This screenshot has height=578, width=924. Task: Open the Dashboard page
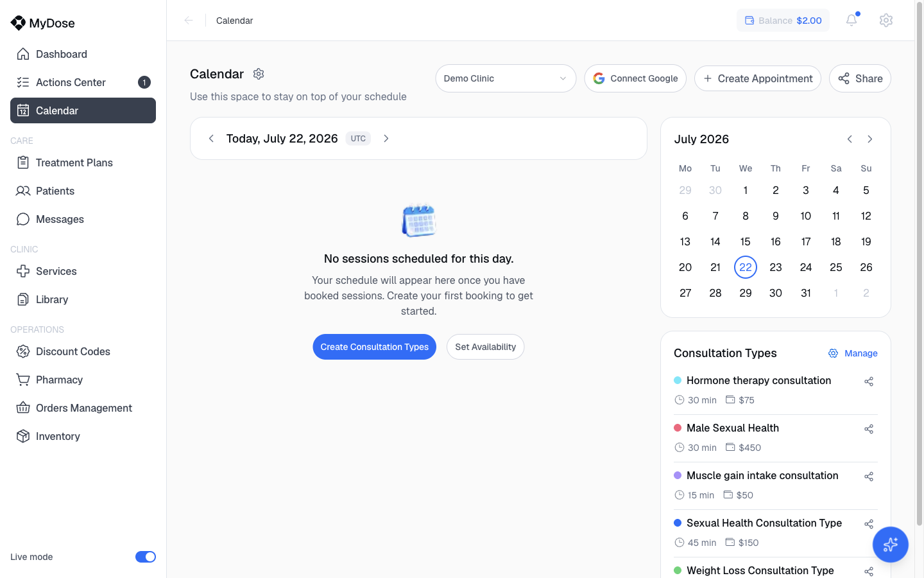tap(83, 54)
